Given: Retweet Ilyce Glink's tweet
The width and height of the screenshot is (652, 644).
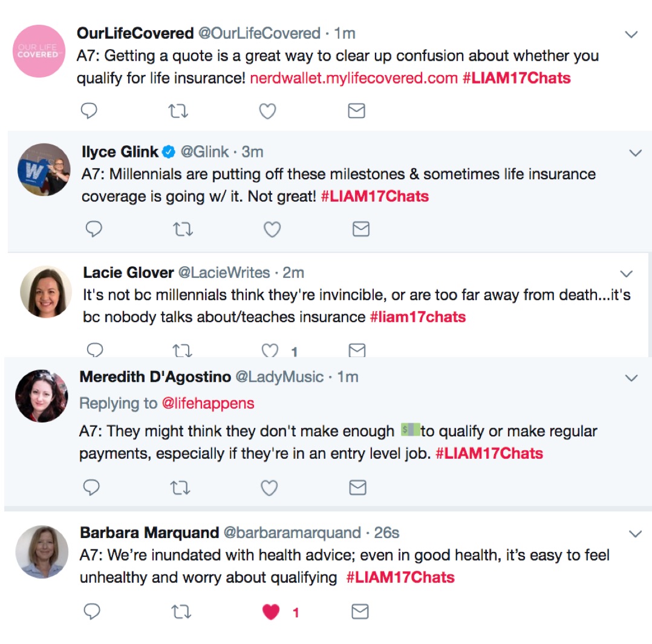Looking at the screenshot, I should 180,229.
